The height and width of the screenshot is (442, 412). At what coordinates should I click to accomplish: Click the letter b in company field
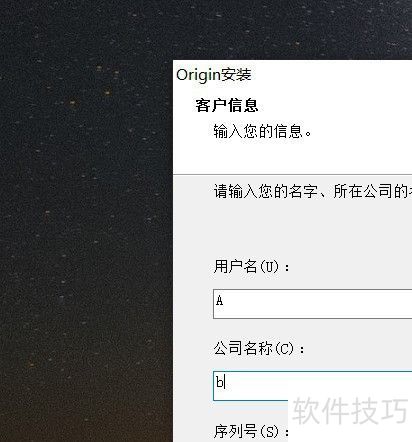click(220, 382)
